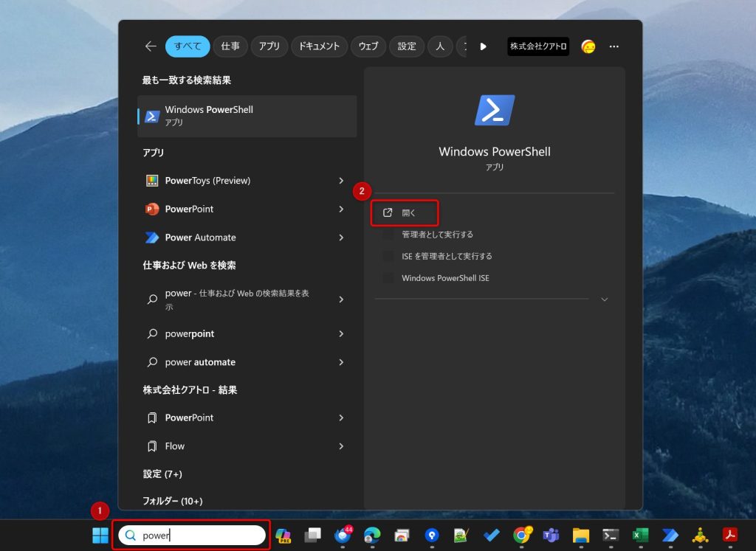Open Microsoft To Do from the taskbar
756x551 pixels.
[x=491, y=535]
